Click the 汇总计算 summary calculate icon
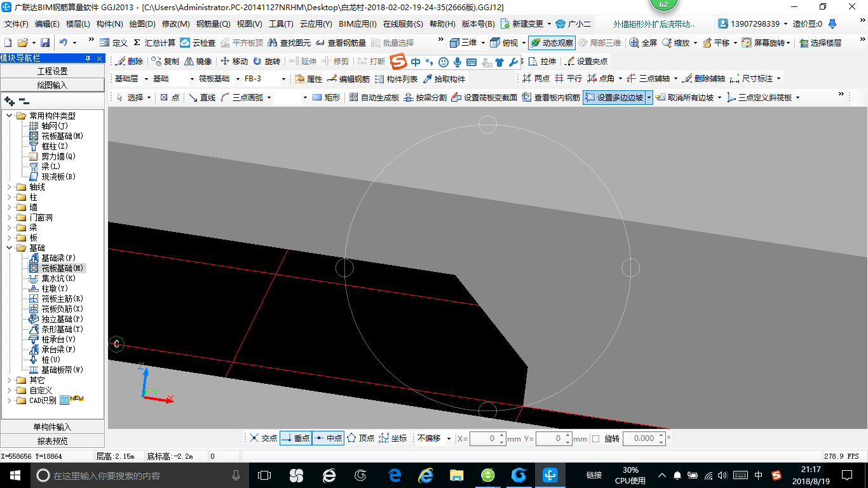This screenshot has height=488, width=868. point(154,43)
